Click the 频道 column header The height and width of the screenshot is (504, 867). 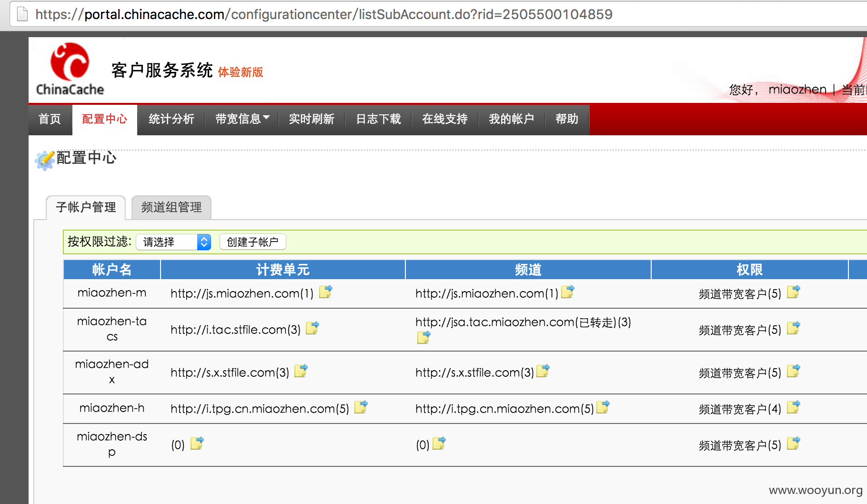[x=528, y=270]
